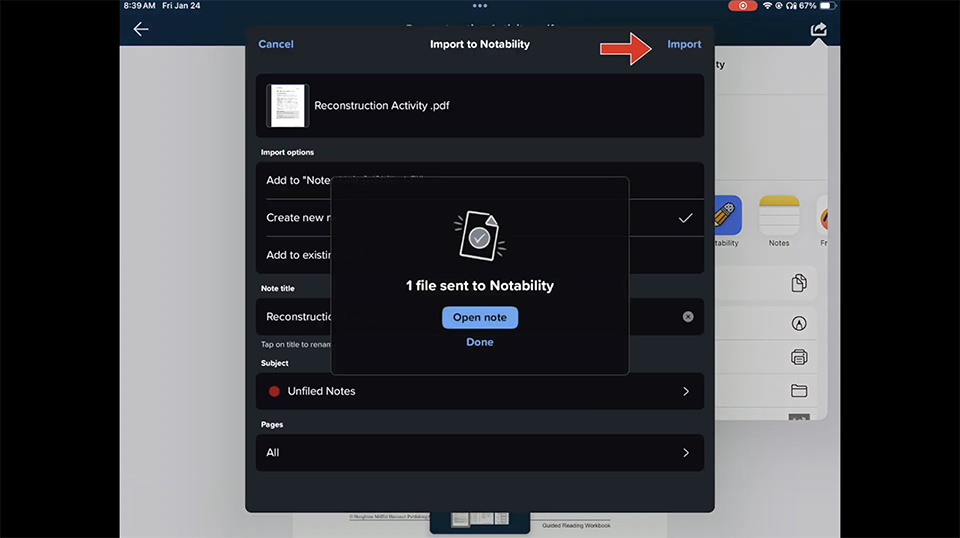Cancel the Import to Notability dialog
Screen dimensions: 960x538
(276, 44)
